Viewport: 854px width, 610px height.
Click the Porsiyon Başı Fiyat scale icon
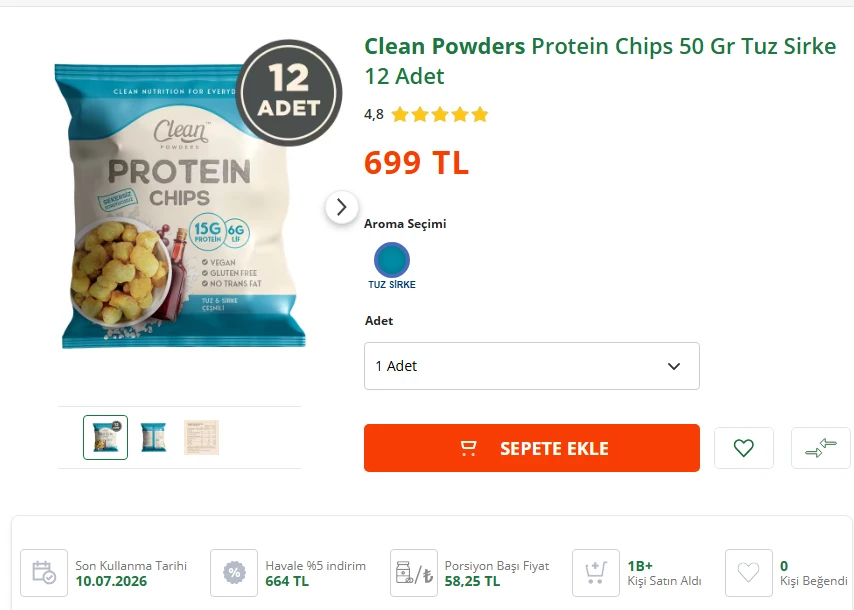click(413, 572)
